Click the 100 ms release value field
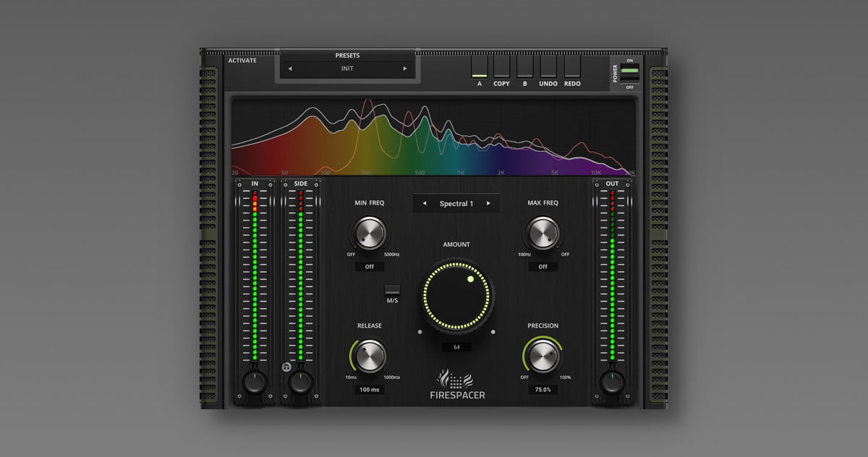868x457 pixels. coord(369,389)
